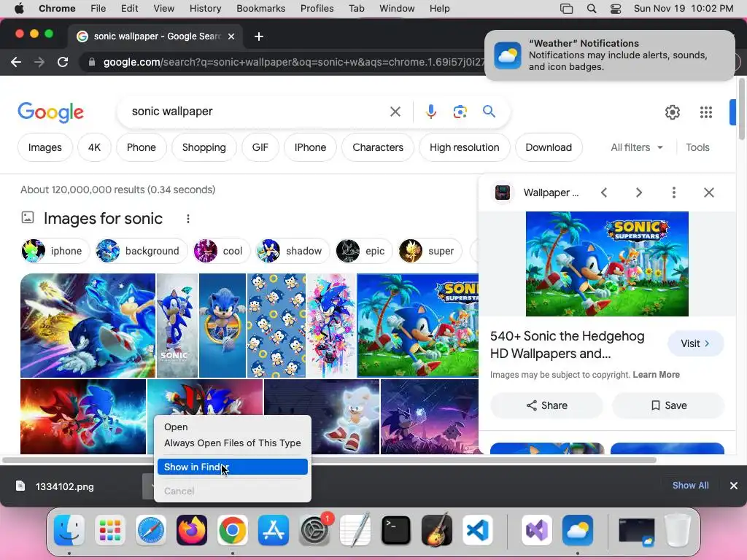Open Control Center in menu bar

(616, 9)
